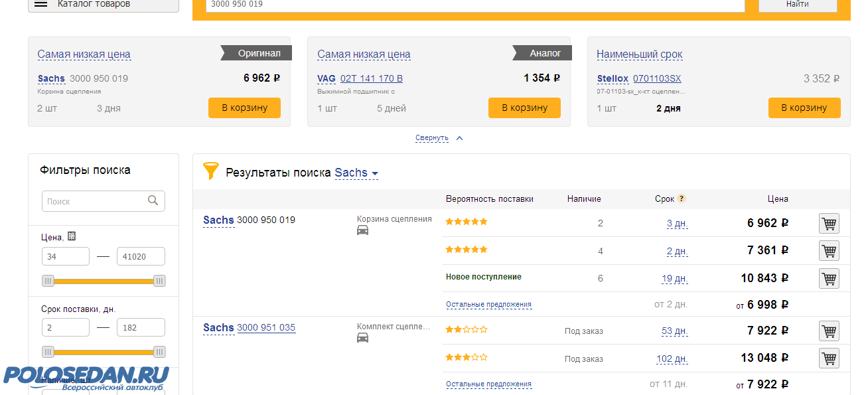Open Самая низкая цена in the Оригинал card
Screen dimensions: 868x395
[x=84, y=54]
